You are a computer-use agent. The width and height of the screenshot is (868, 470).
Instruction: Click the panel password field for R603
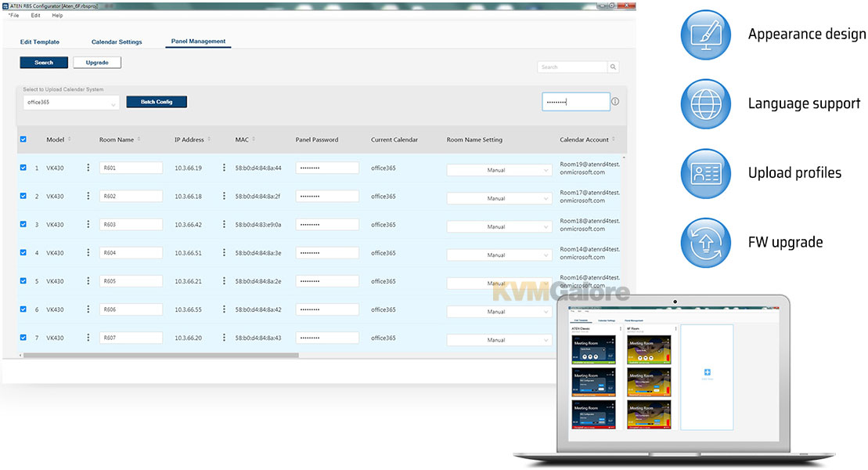pyautogui.click(x=327, y=225)
